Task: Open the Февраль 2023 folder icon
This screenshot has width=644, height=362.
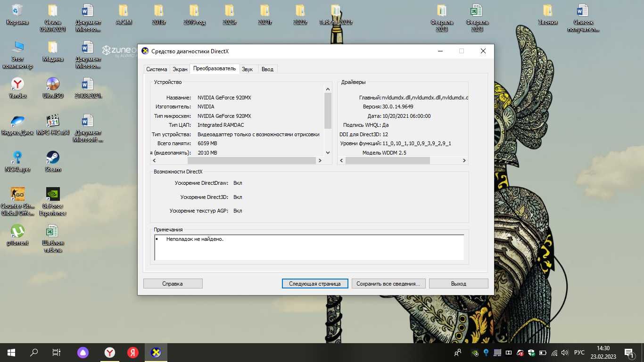Action: (x=442, y=18)
